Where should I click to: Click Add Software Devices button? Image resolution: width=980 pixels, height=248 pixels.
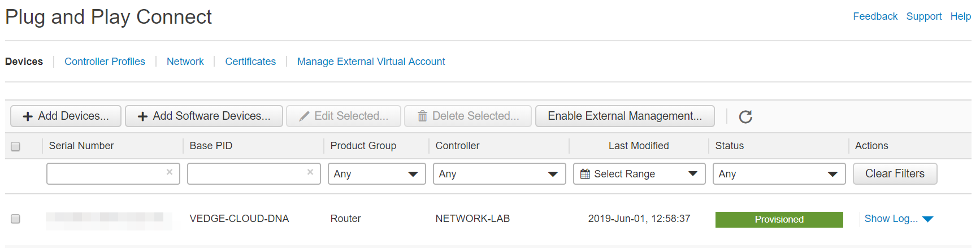pos(204,116)
